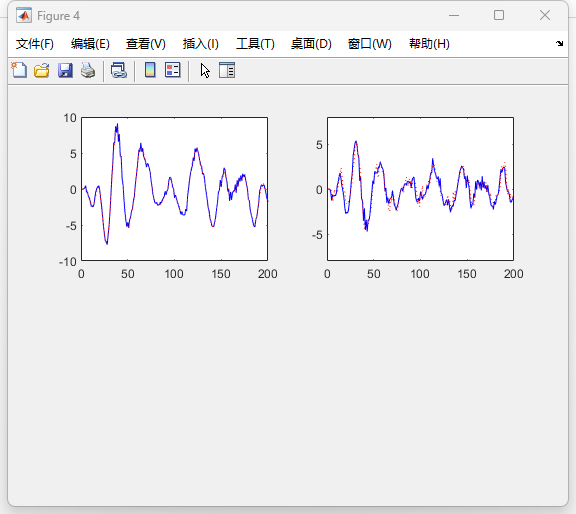Dock the figure with the menu bar arrow
The image size is (576, 514).
[559, 44]
